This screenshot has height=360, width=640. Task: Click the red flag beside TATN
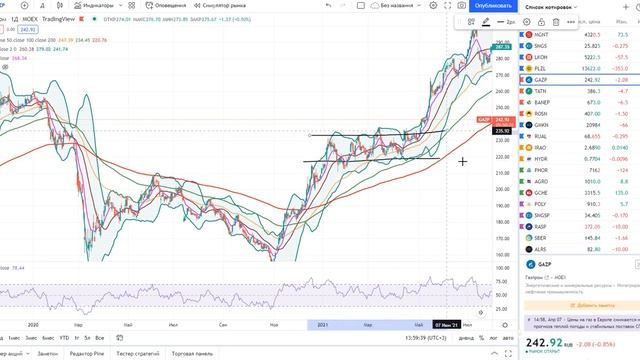pos(522,91)
